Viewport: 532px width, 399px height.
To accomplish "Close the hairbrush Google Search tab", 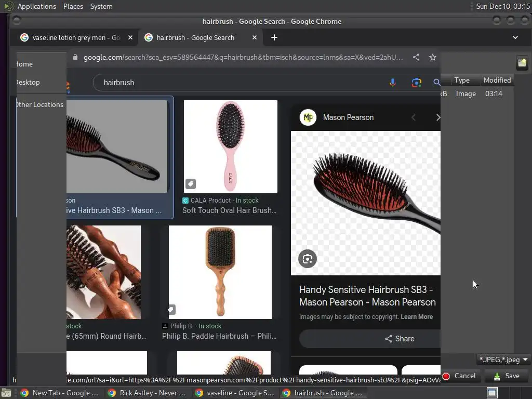I will click(255, 37).
